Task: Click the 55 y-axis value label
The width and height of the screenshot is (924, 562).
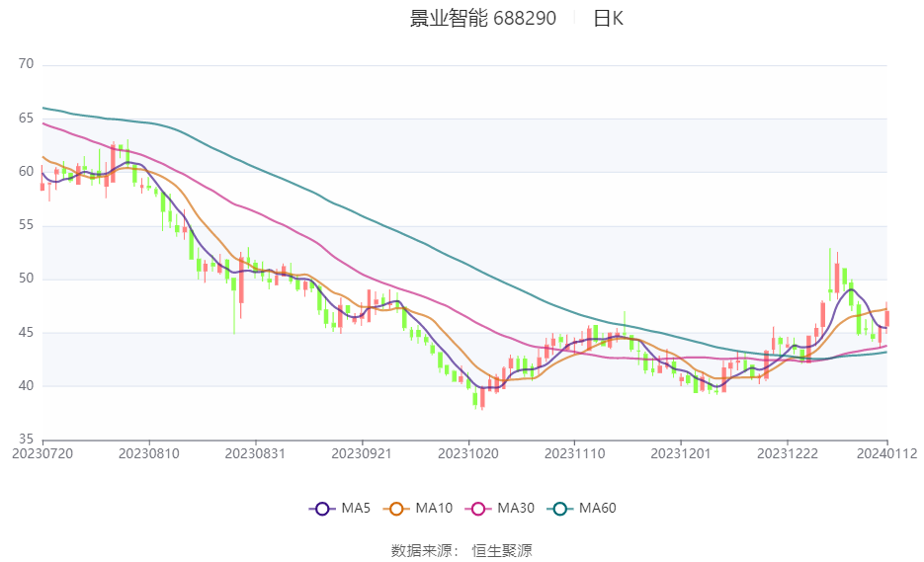Action: (26, 225)
